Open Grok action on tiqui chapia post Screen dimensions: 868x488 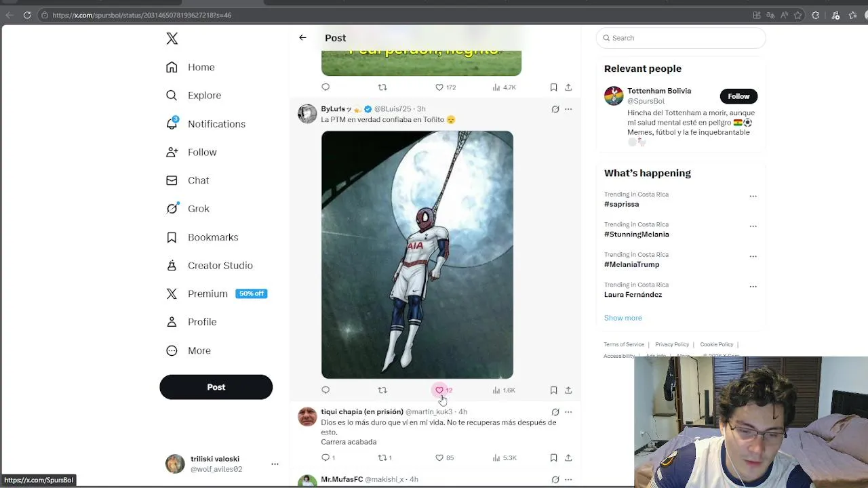pyautogui.click(x=555, y=412)
